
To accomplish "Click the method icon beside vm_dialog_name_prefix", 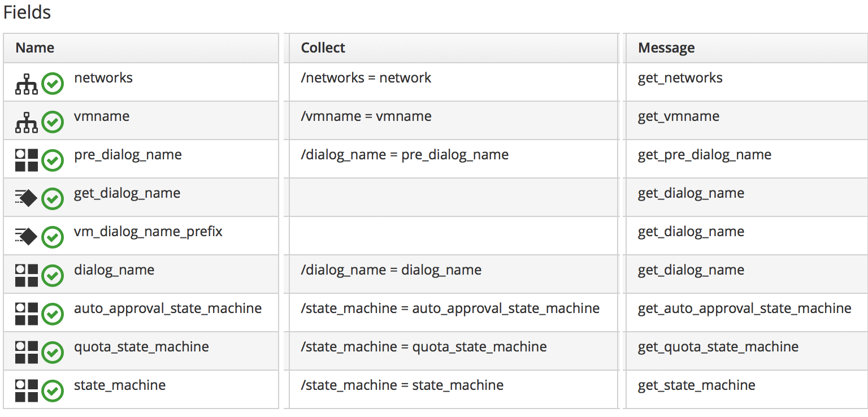I will 27,237.
